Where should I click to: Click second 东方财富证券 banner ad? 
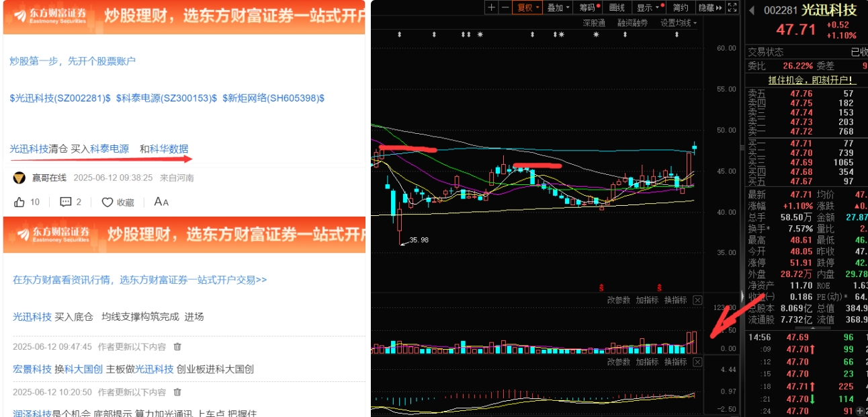pos(184,235)
